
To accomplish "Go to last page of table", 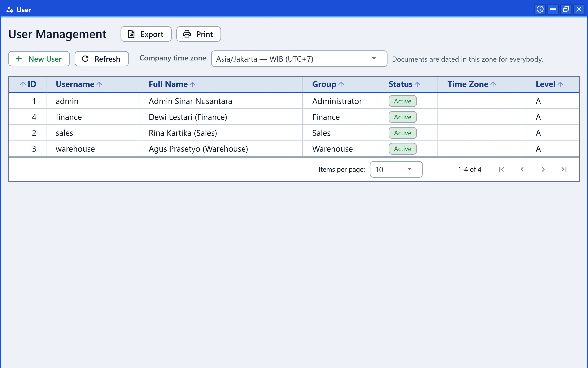I will [564, 169].
